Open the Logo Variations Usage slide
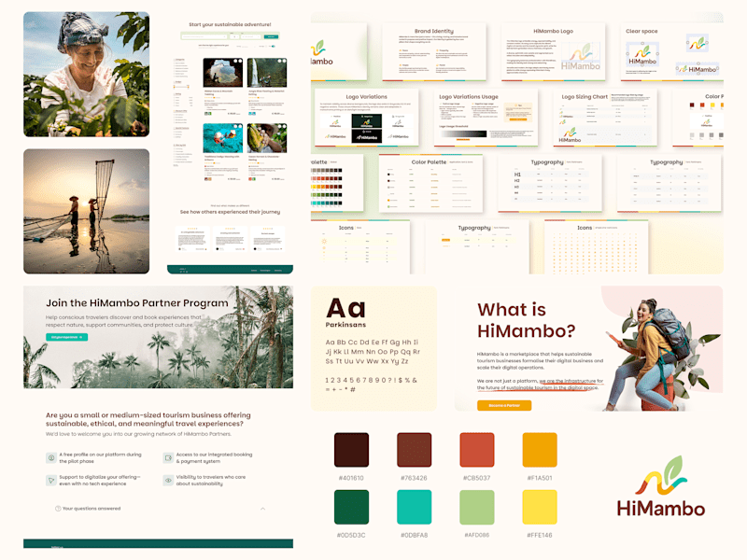Screen dimensions: 747x560 [486, 118]
